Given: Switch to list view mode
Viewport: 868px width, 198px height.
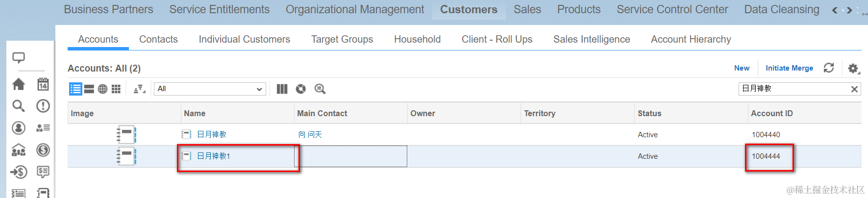Looking at the screenshot, I should tap(75, 89).
